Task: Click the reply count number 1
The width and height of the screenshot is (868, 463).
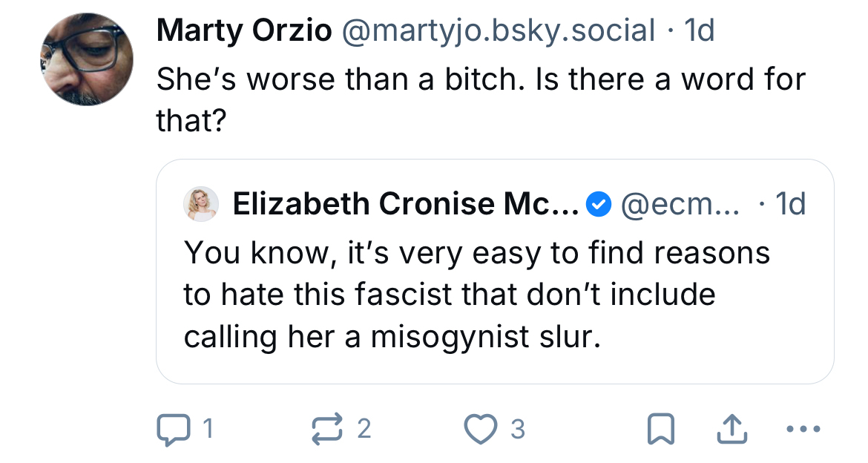Action: point(208,429)
